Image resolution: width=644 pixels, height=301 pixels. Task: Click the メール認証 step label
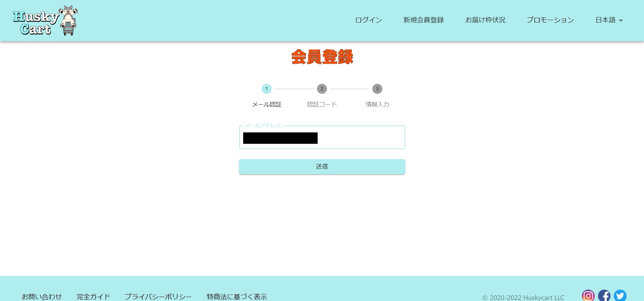[267, 105]
